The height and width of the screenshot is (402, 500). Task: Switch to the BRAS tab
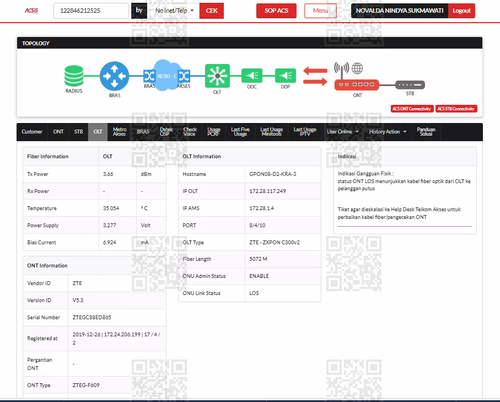(x=143, y=132)
